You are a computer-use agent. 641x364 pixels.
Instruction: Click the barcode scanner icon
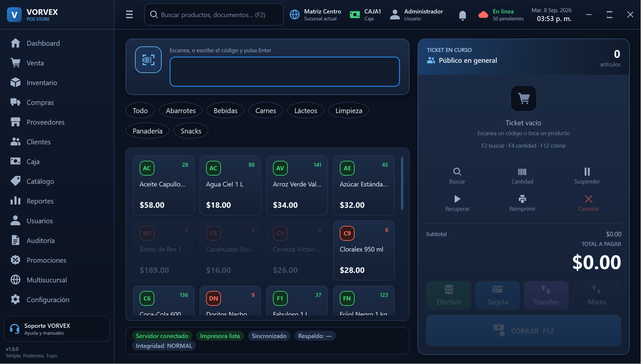(148, 60)
